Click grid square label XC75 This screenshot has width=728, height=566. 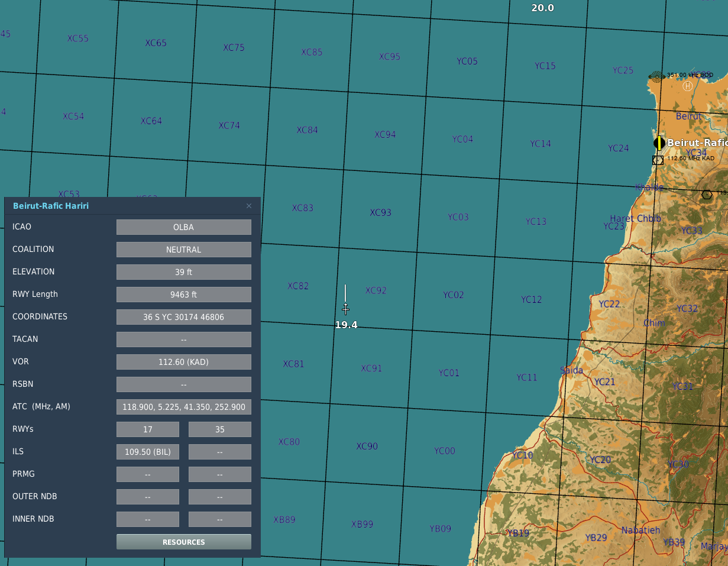[234, 47]
